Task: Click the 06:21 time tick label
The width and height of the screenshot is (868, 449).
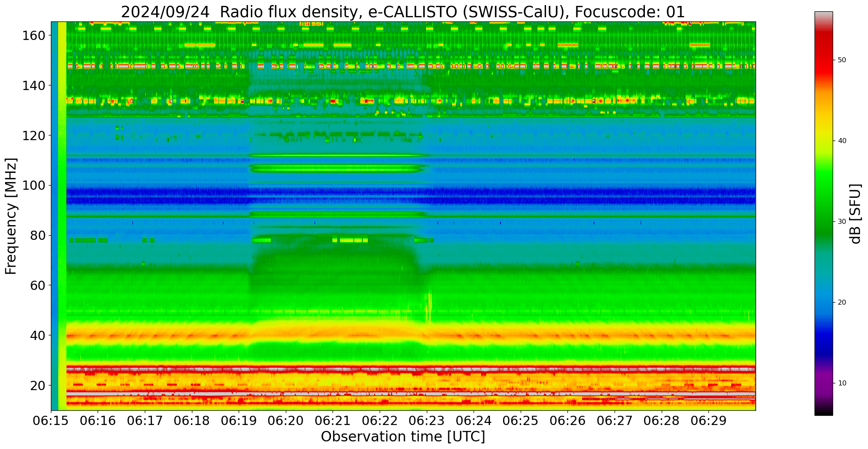Action: [x=333, y=421]
